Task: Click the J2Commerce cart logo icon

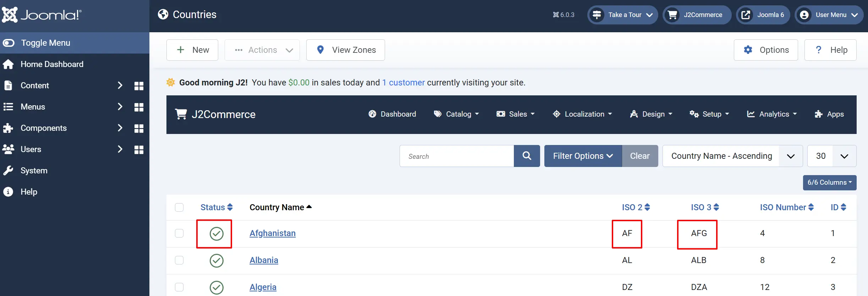Action: pos(181,114)
